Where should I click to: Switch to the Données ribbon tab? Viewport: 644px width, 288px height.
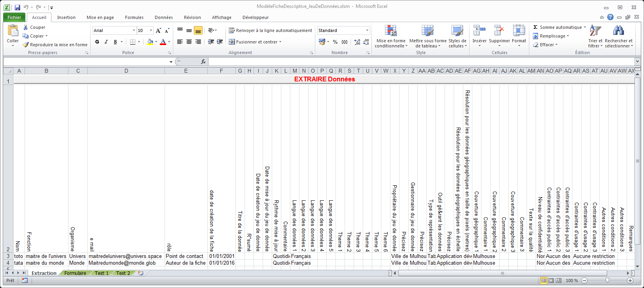[x=164, y=17]
